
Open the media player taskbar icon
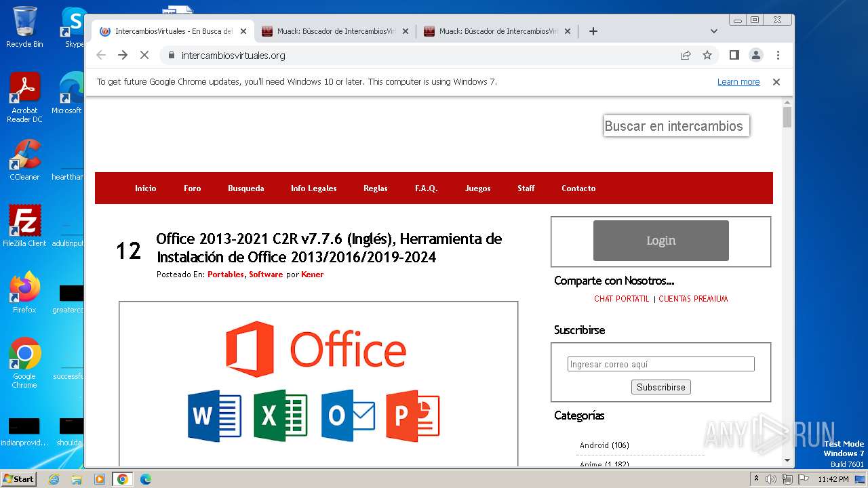pyautogui.click(x=100, y=479)
